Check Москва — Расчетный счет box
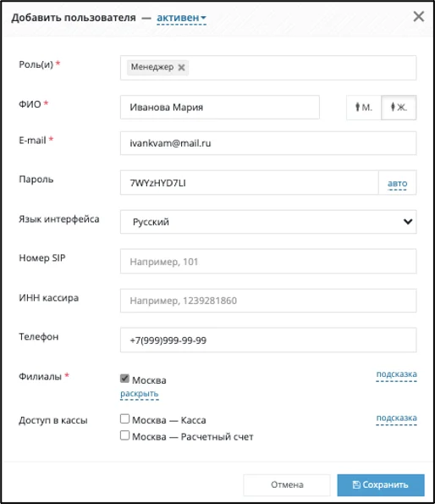This screenshot has width=435, height=504. [x=124, y=435]
